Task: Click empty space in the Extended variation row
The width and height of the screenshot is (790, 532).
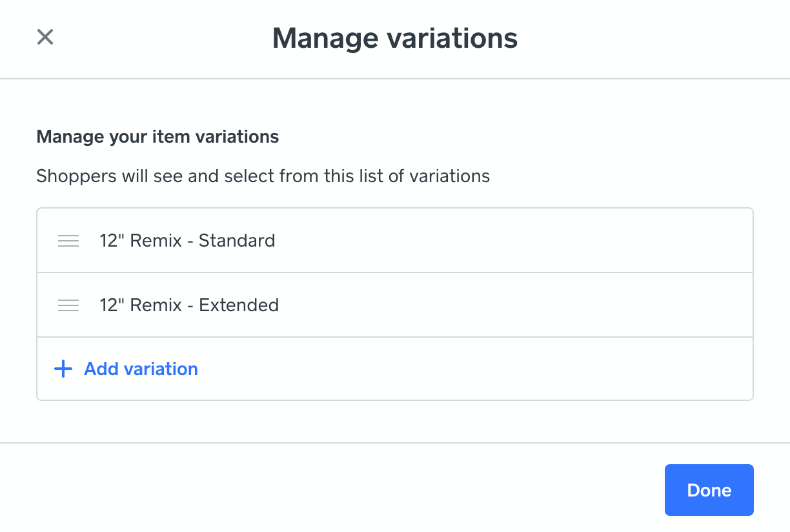Action: (x=516, y=305)
